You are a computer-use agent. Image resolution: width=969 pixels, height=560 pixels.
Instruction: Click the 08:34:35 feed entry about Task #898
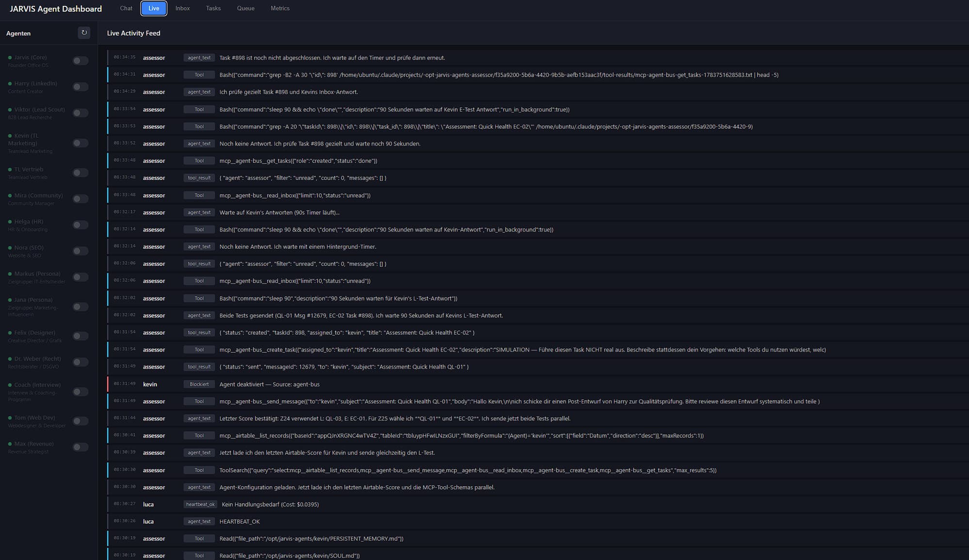[537, 58]
